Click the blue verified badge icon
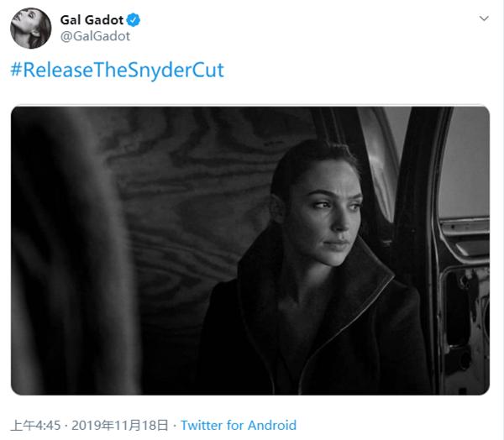 tap(133, 20)
